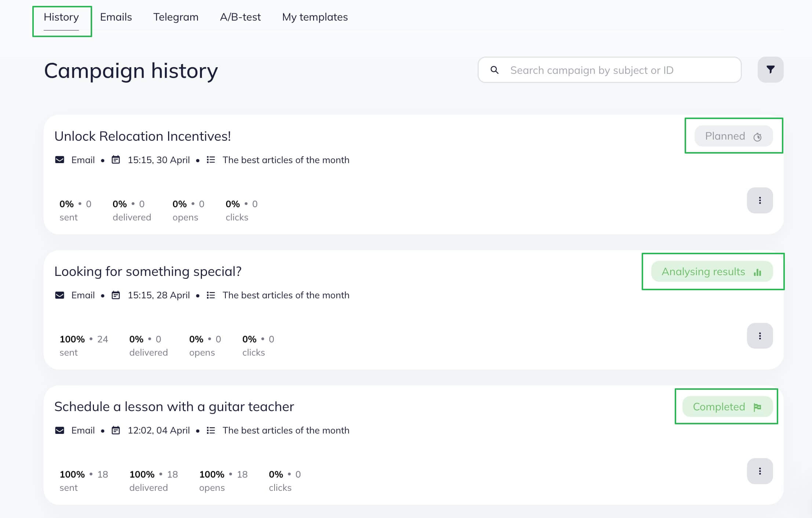Click the Analysing results status badge
This screenshot has height=518, width=812.
[712, 271]
